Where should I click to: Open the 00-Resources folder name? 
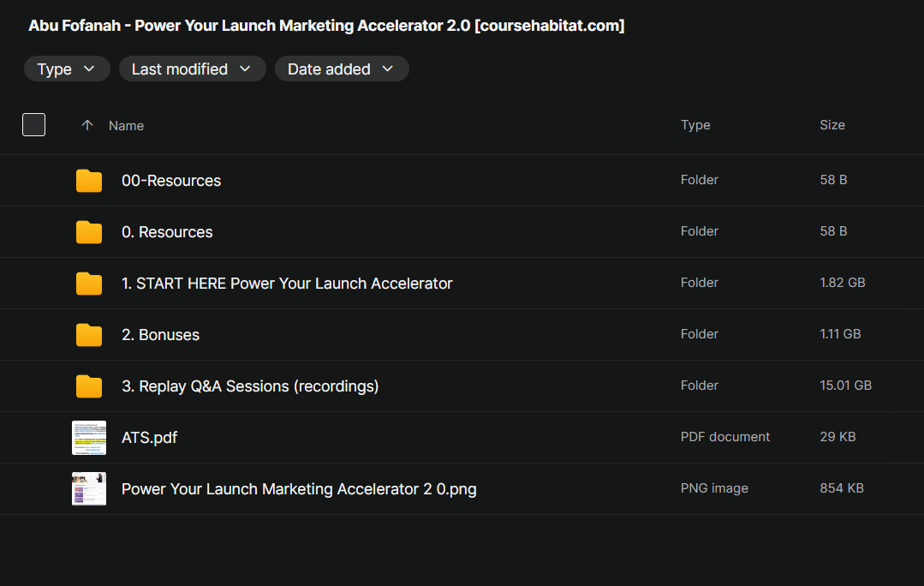[x=171, y=181]
